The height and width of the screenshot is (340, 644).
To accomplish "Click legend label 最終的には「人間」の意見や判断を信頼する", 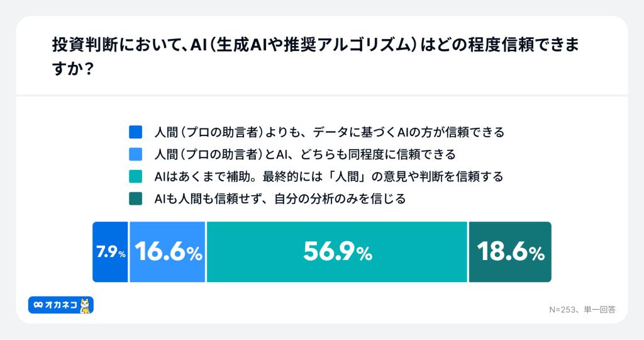I will [x=329, y=177].
